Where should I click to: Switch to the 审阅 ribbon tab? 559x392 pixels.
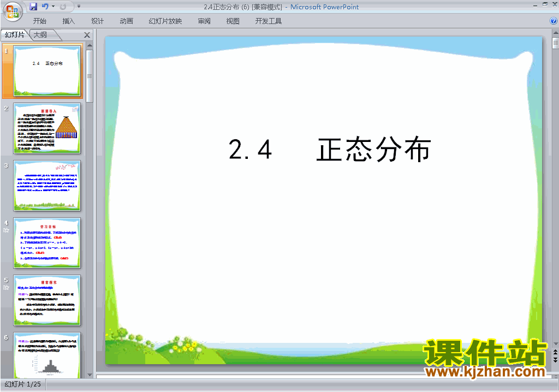(204, 21)
